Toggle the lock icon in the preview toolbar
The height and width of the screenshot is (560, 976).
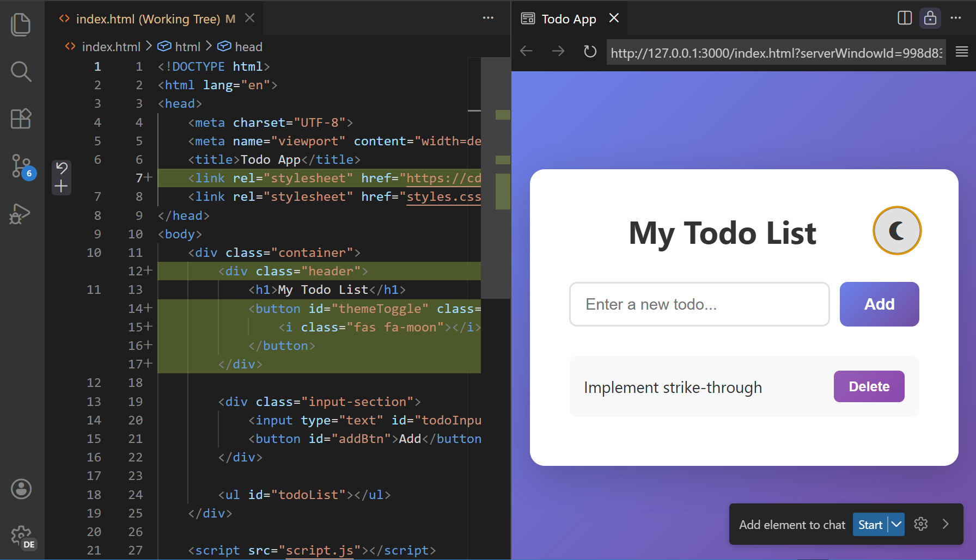coord(930,18)
